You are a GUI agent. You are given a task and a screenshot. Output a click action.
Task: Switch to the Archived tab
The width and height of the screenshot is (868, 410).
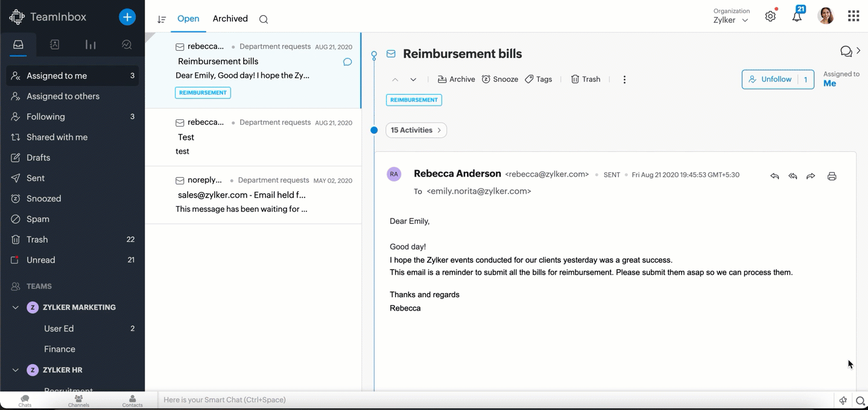click(x=230, y=19)
